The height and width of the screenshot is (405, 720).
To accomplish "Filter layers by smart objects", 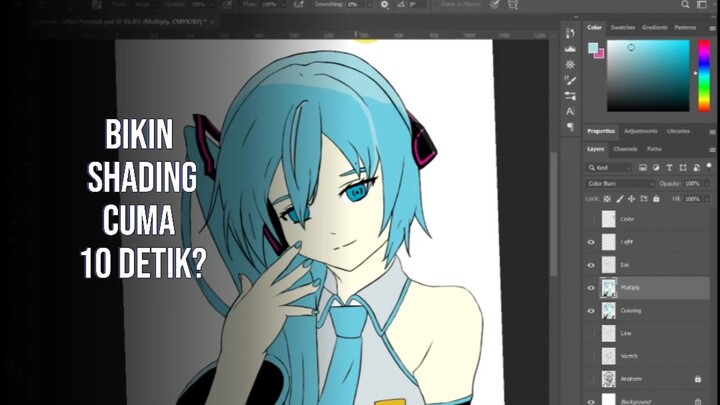I will (x=696, y=168).
